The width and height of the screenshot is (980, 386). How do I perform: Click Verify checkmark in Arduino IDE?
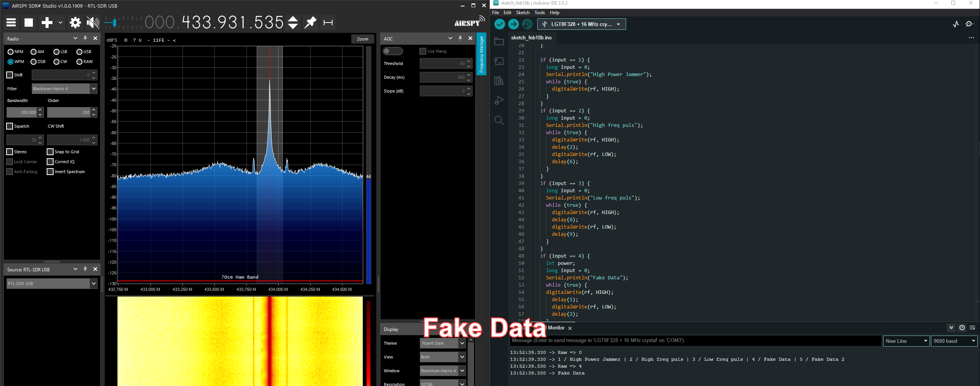[499, 24]
